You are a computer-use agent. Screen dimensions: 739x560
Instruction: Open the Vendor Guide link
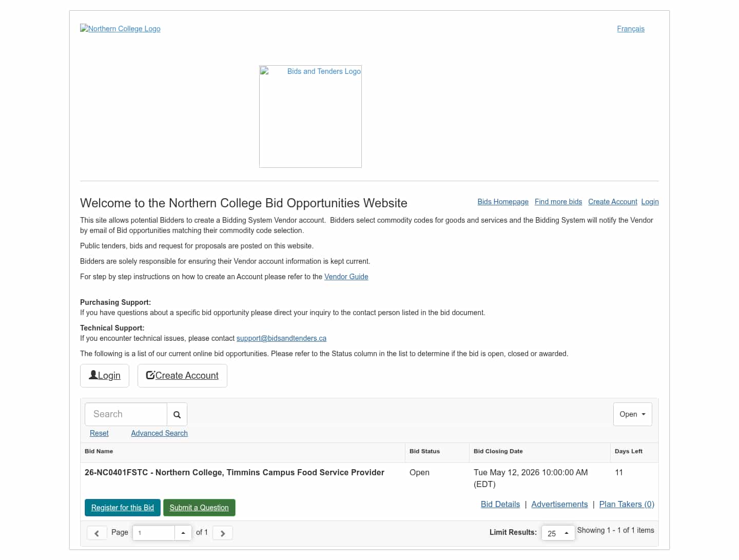pos(346,277)
